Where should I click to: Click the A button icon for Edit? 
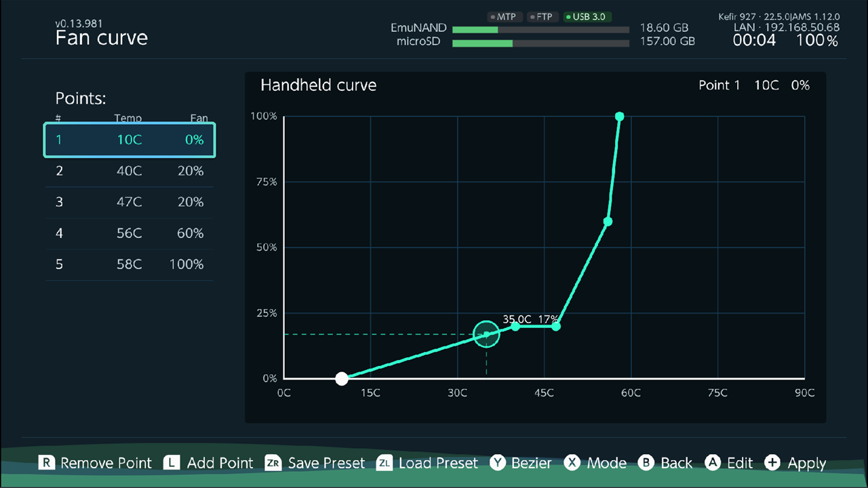(713, 463)
